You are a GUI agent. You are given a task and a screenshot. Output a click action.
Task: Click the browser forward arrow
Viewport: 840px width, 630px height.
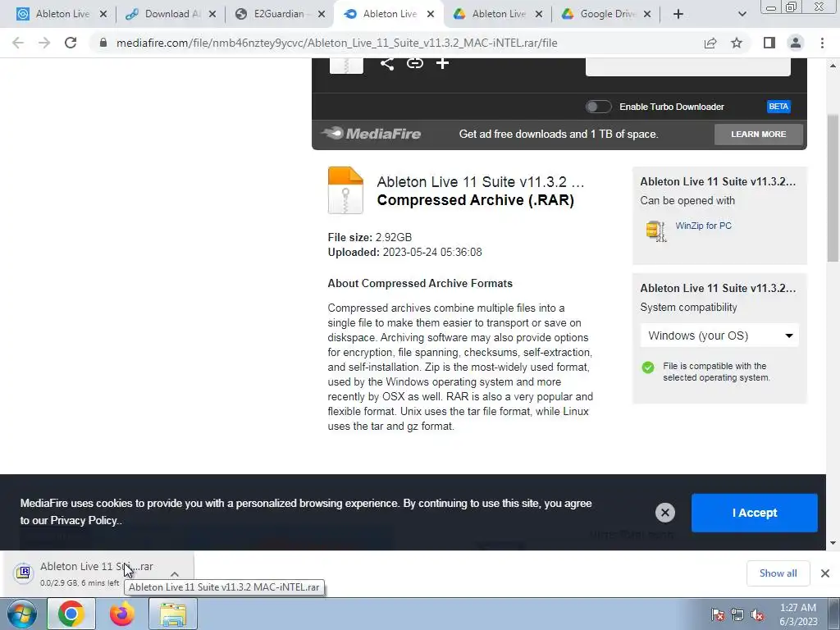[44, 43]
